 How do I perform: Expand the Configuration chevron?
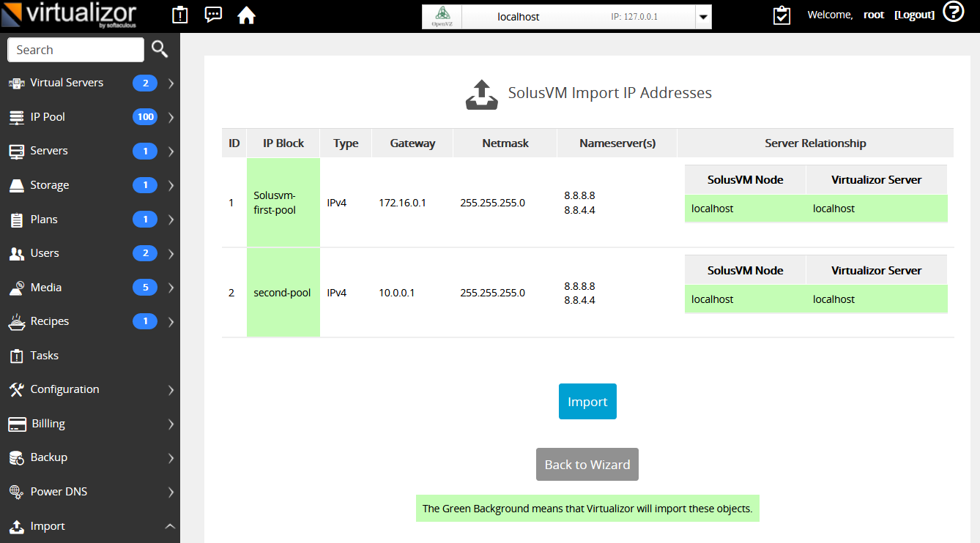171,390
